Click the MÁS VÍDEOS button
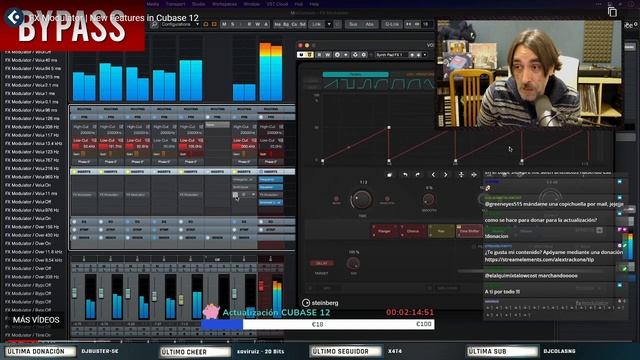The width and height of the screenshot is (640, 360). (x=36, y=320)
